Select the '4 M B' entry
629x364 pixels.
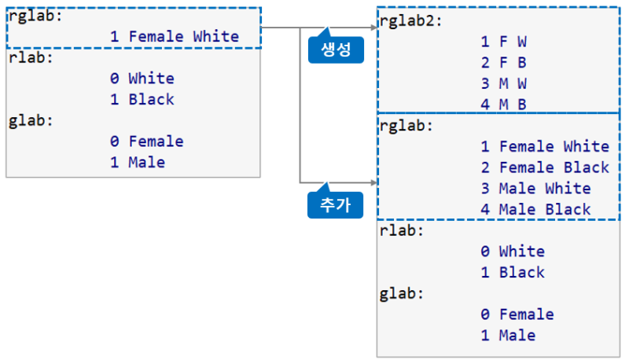[x=503, y=105]
